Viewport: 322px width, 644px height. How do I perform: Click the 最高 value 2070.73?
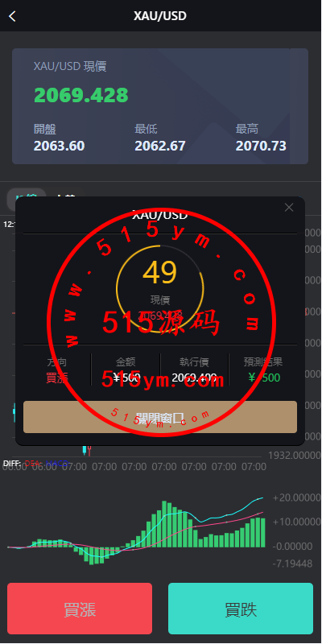click(x=261, y=146)
